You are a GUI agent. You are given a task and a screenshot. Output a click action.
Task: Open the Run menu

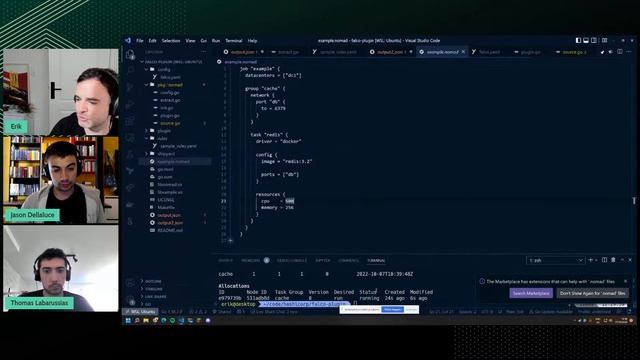tap(216, 41)
